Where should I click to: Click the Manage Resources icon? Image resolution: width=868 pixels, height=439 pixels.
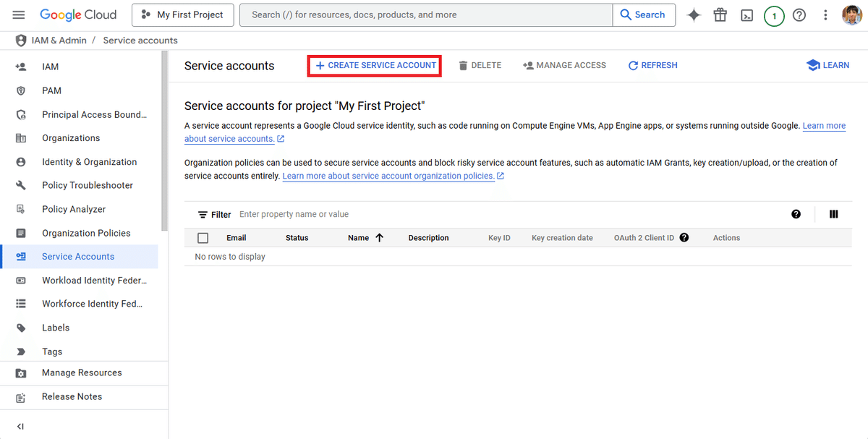coord(21,372)
